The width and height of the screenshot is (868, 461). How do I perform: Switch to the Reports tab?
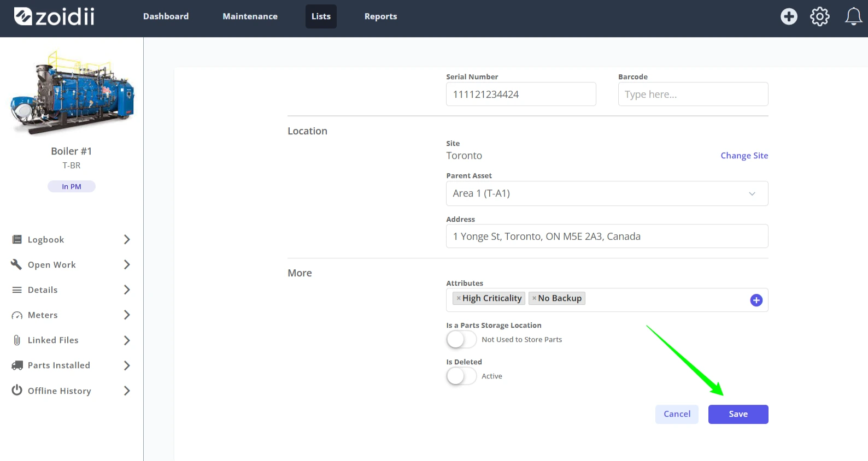click(x=380, y=16)
